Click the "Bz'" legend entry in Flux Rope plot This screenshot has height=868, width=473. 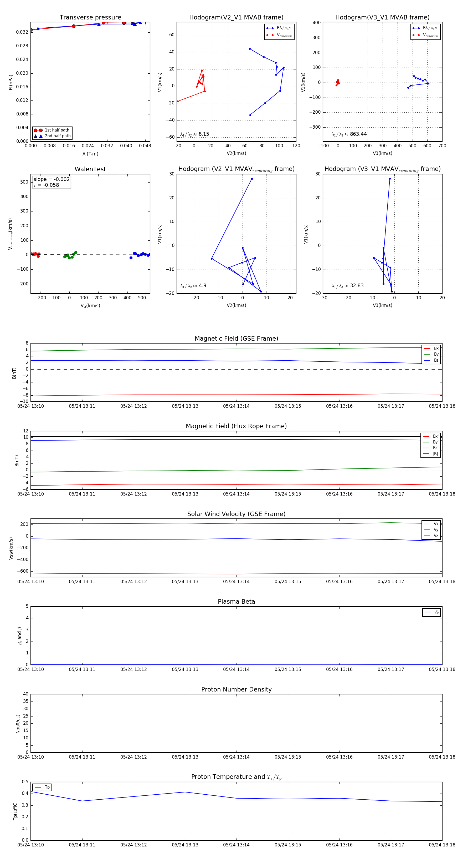(431, 448)
